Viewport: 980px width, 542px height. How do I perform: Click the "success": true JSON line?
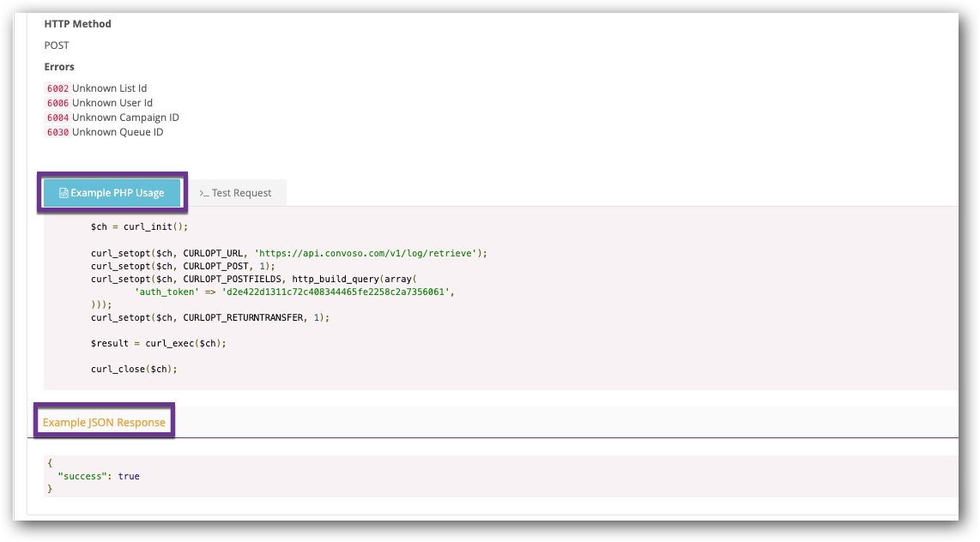click(x=99, y=476)
